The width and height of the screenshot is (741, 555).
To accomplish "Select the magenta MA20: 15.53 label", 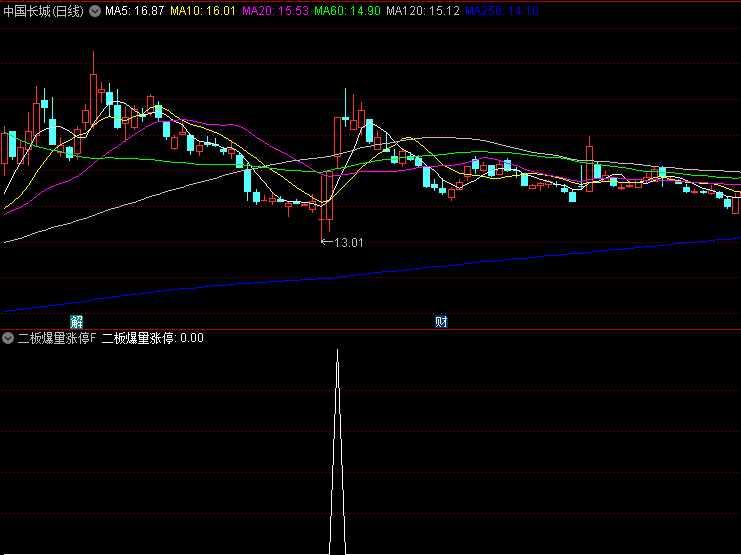I will (275, 11).
